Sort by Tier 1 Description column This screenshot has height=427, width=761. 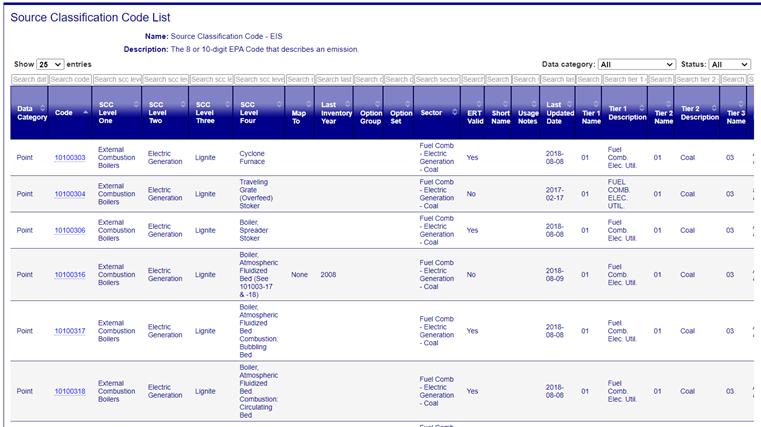[625, 113]
